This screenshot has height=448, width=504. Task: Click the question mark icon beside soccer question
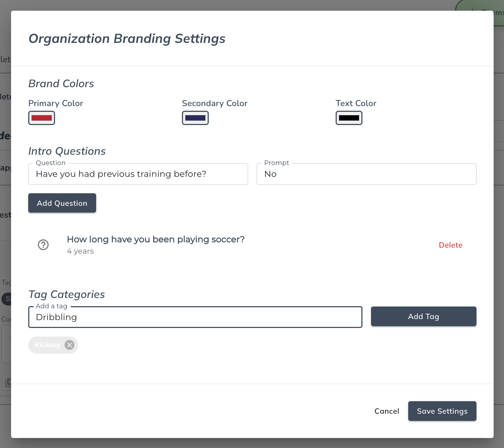43,245
